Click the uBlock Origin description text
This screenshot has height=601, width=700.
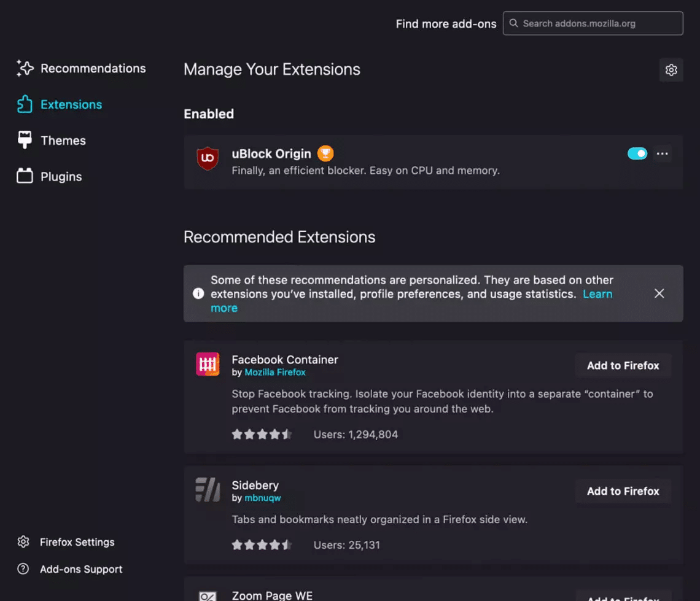[x=365, y=171]
